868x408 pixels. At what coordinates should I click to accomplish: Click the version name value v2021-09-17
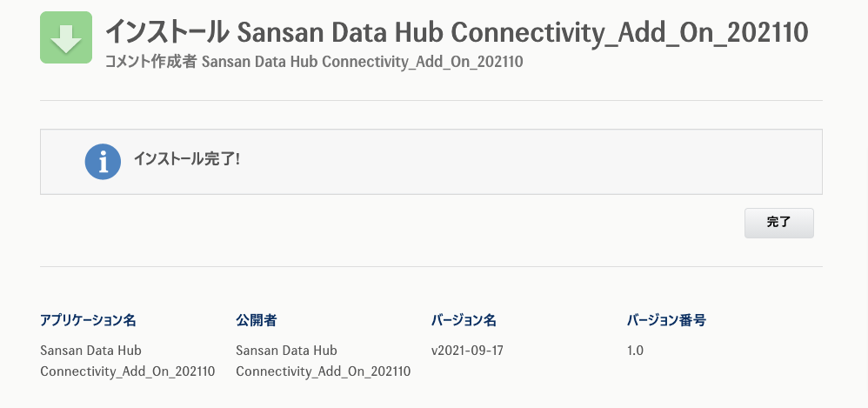pos(467,351)
